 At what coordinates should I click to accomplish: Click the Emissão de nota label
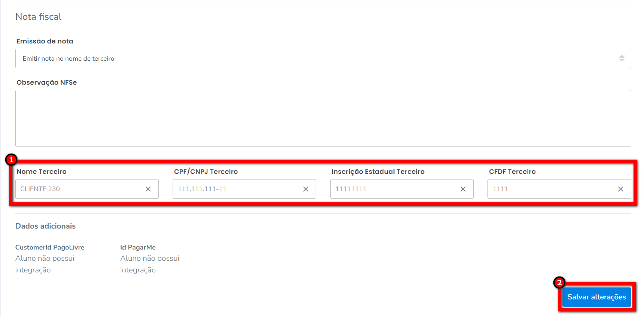[x=45, y=41]
